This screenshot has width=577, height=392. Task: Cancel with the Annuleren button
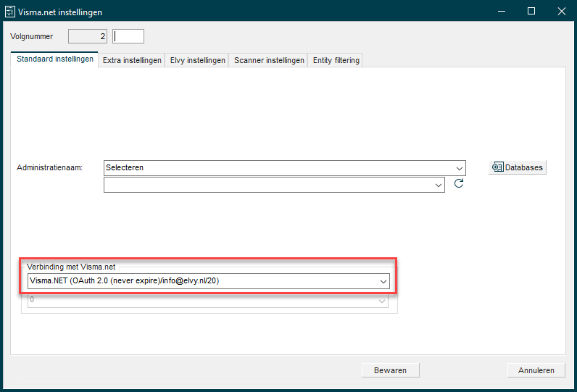coord(536,370)
